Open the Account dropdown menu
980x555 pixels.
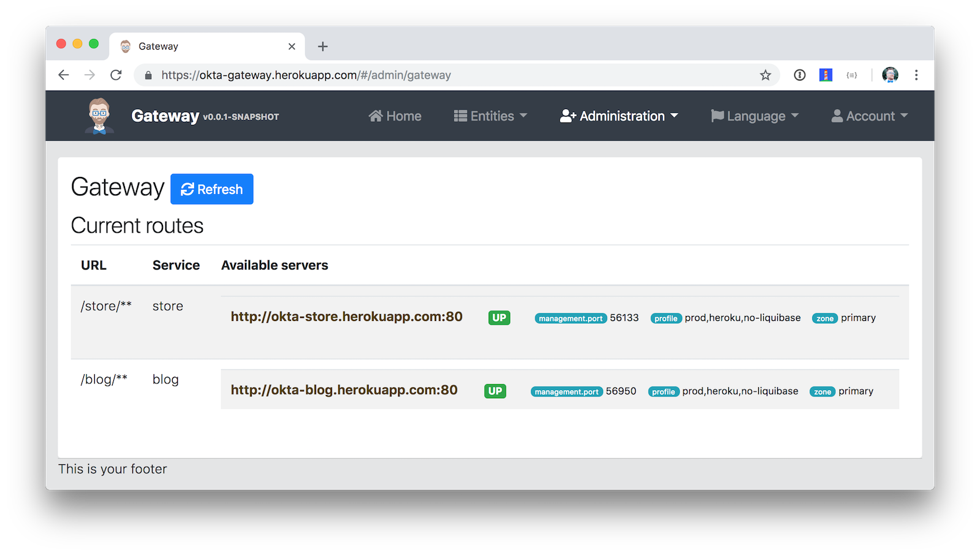[x=870, y=116]
